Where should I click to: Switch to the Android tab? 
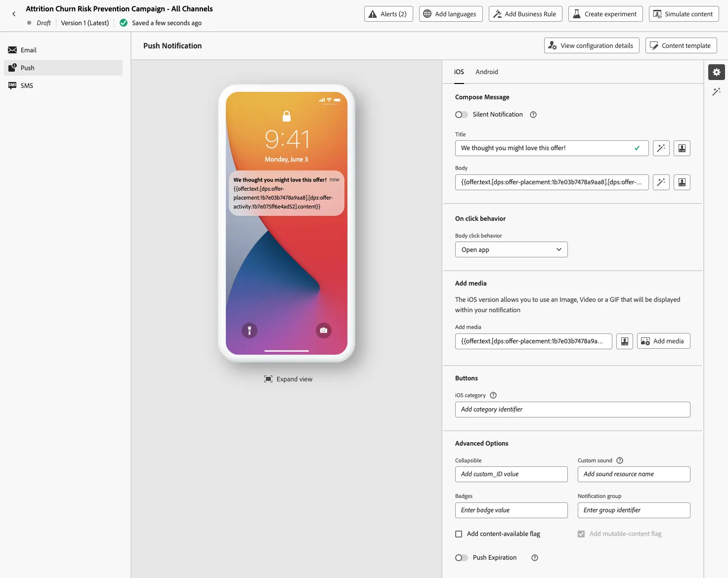click(x=487, y=72)
